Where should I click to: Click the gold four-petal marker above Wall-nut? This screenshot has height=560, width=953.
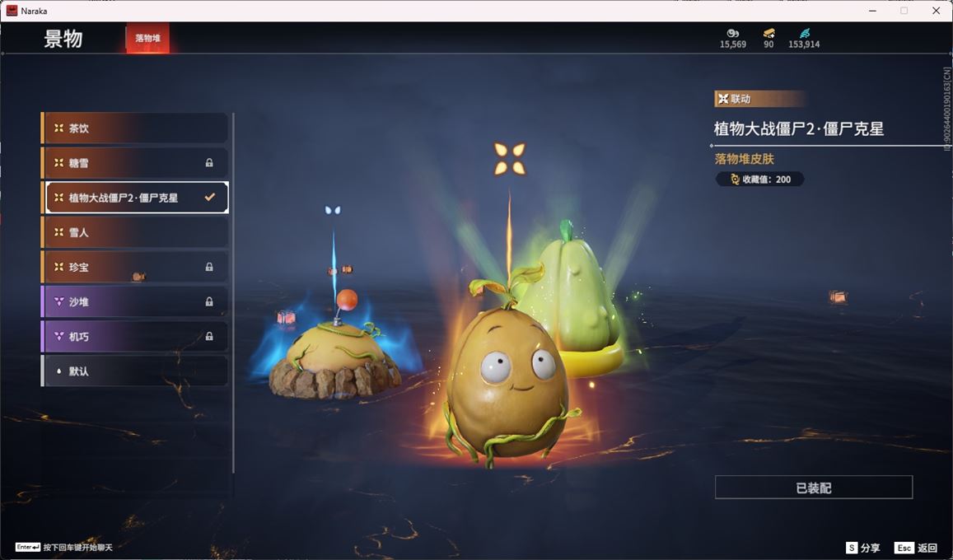509,158
